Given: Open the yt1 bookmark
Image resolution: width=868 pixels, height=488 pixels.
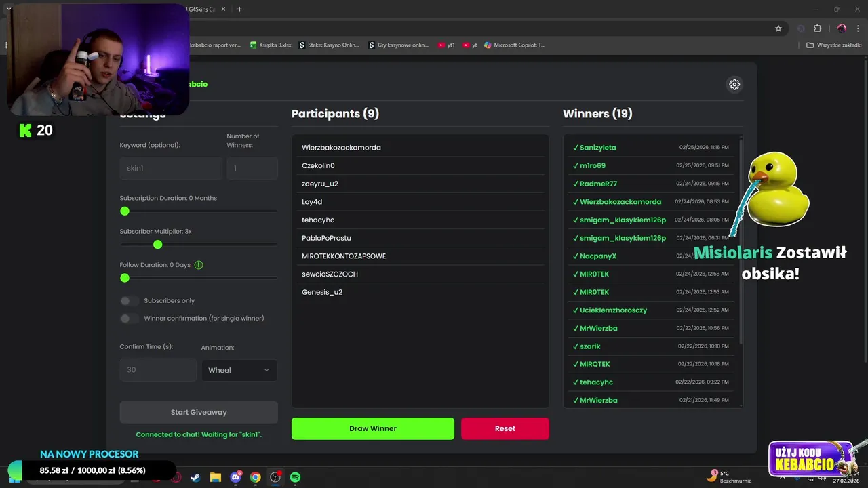Looking at the screenshot, I should (446, 45).
